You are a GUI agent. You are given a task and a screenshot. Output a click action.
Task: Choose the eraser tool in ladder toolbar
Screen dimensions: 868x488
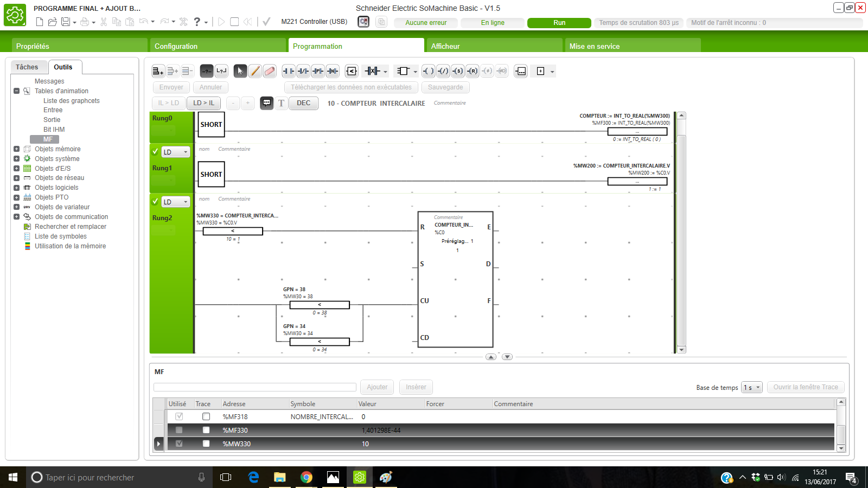click(270, 71)
